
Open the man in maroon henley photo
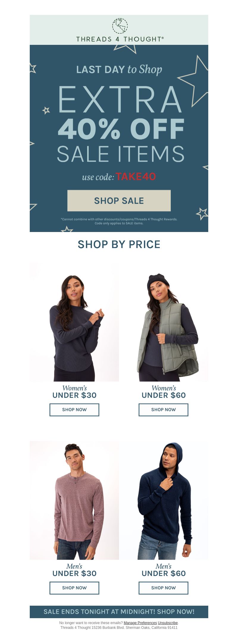pyautogui.click(x=74, y=500)
